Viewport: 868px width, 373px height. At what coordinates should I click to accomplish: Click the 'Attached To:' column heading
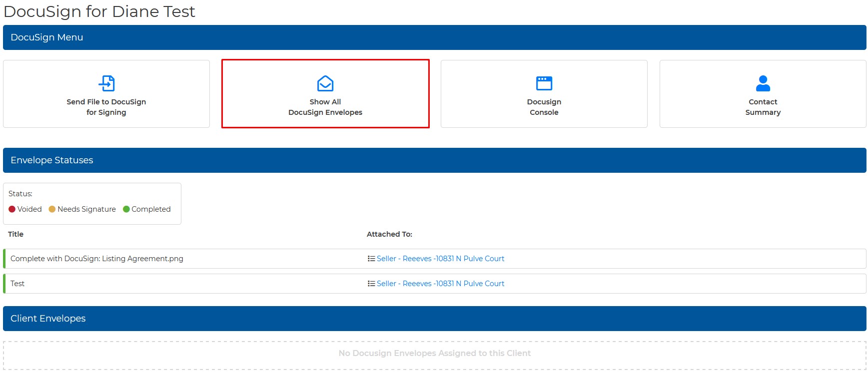389,234
